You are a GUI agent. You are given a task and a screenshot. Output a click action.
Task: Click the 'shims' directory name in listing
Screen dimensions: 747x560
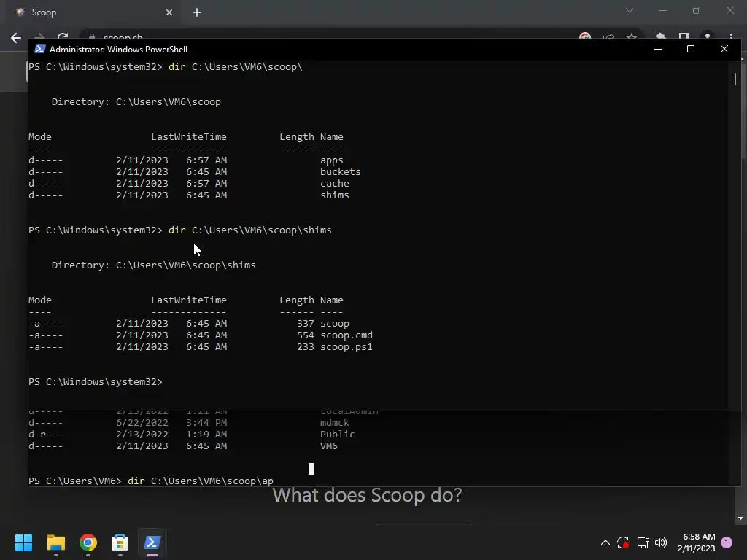tap(334, 195)
